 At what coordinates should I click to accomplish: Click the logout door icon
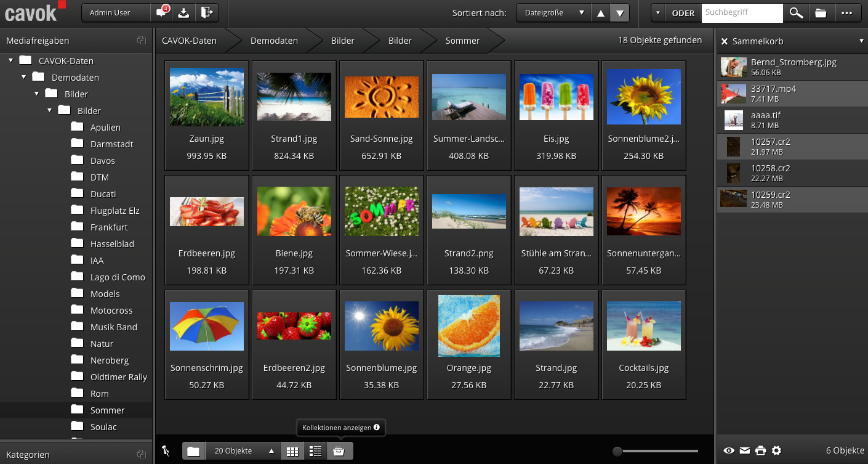click(x=206, y=12)
